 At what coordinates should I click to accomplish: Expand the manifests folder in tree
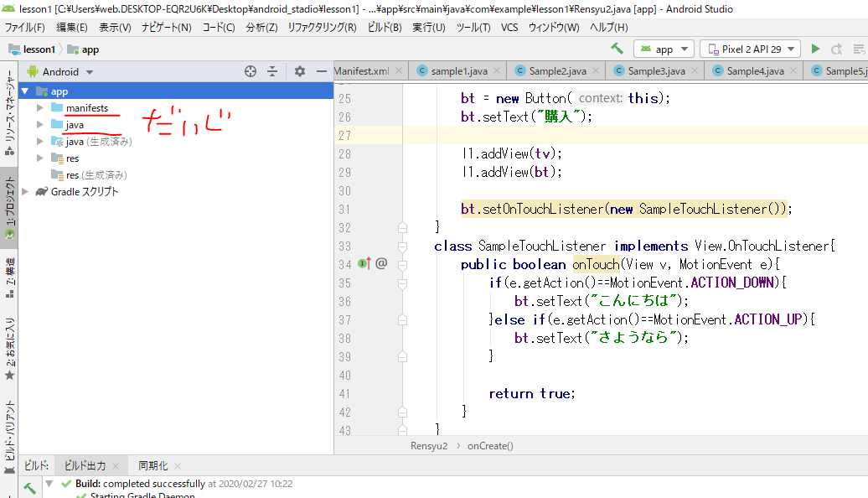tap(39, 108)
